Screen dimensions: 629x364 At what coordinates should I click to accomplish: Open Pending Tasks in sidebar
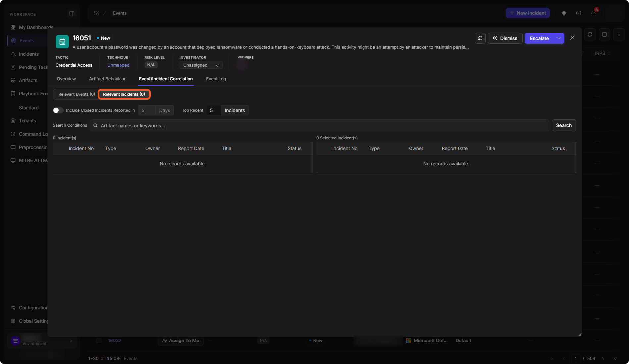[x=28, y=67]
